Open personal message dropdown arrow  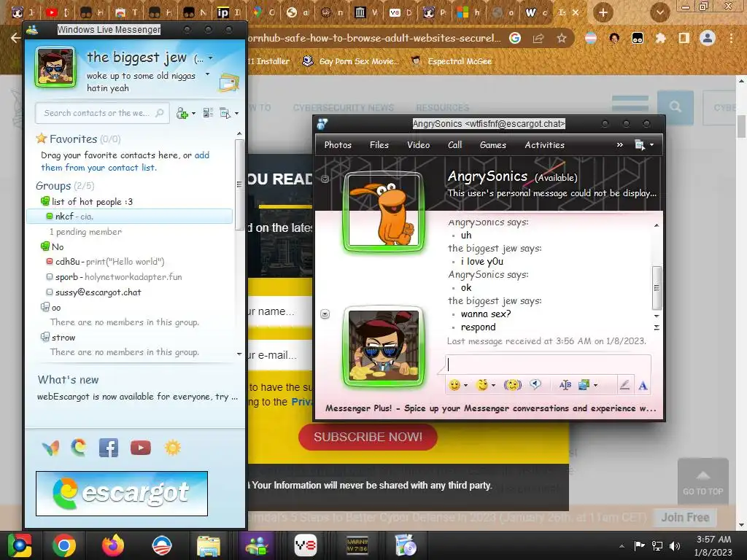click(207, 74)
